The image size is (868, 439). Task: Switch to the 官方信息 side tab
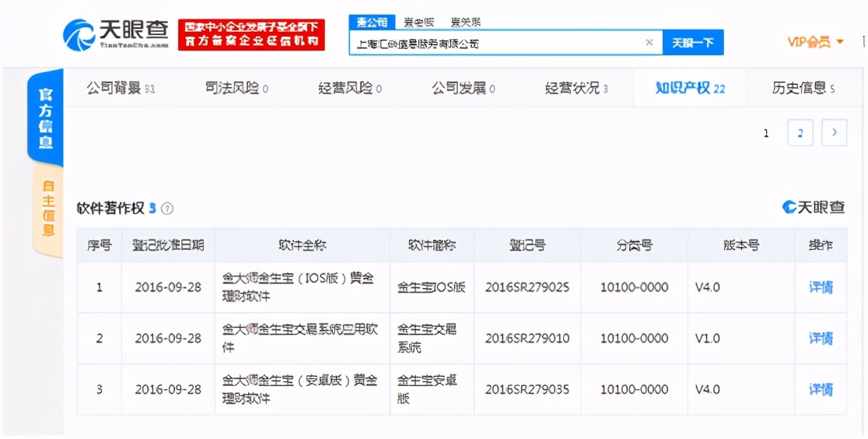point(45,118)
